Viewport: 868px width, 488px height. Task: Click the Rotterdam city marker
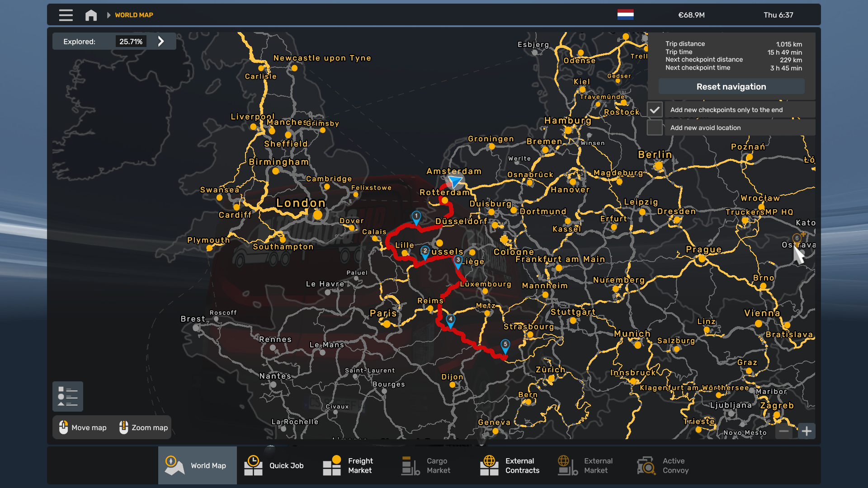point(445,200)
